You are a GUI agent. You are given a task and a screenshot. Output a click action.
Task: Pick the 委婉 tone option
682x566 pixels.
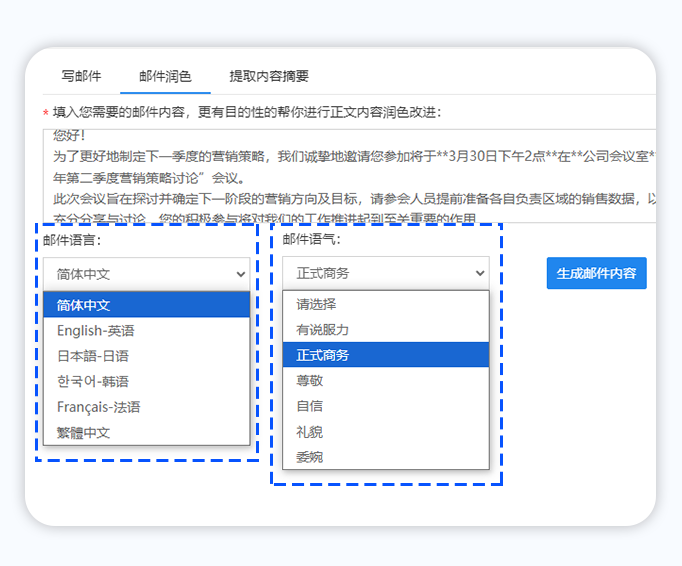385,457
